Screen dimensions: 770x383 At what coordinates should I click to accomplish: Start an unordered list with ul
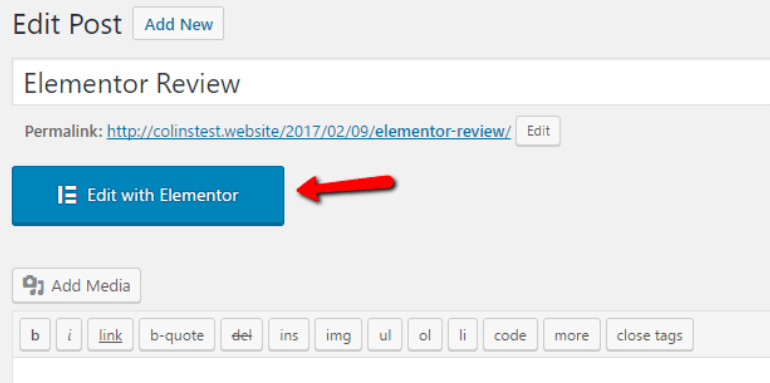(x=385, y=335)
